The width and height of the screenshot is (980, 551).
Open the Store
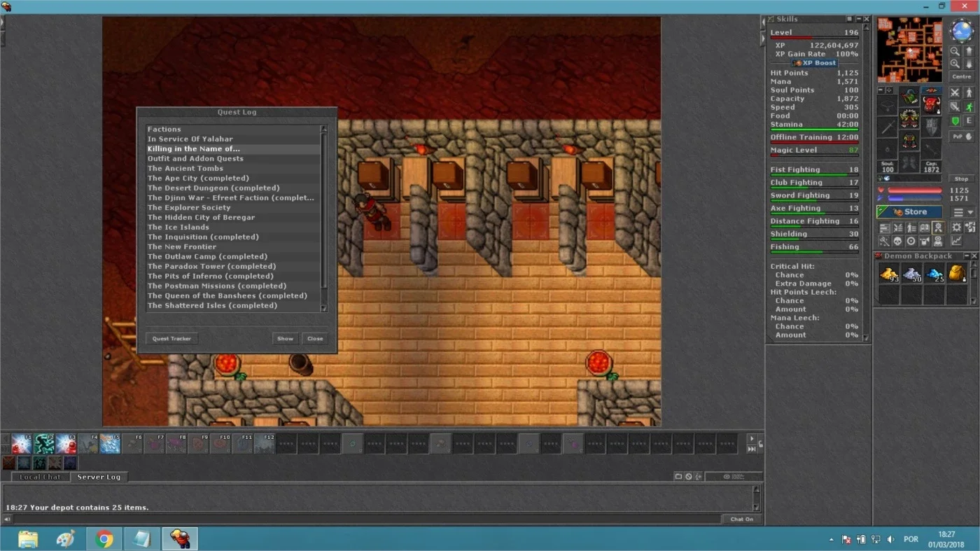click(910, 212)
